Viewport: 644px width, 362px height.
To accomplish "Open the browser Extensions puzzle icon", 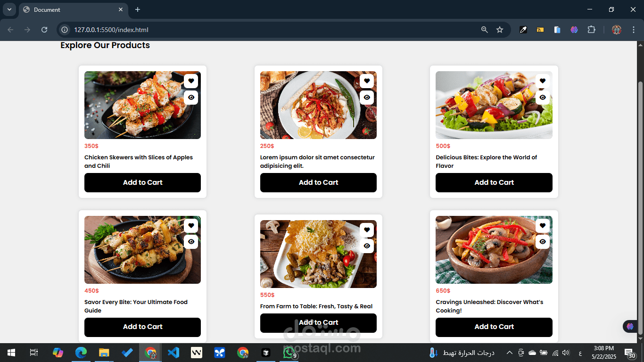I will 591,30.
